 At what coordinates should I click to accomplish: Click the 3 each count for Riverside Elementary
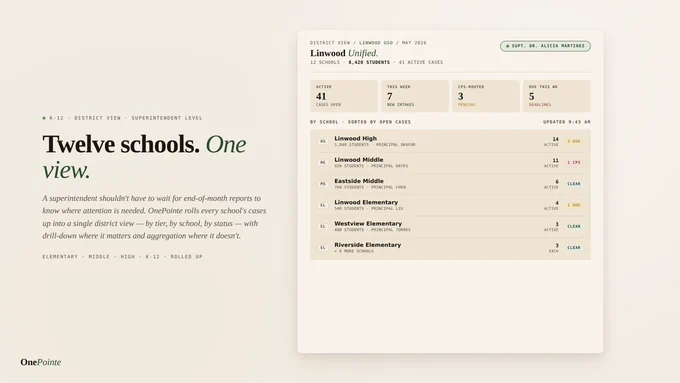click(x=554, y=248)
